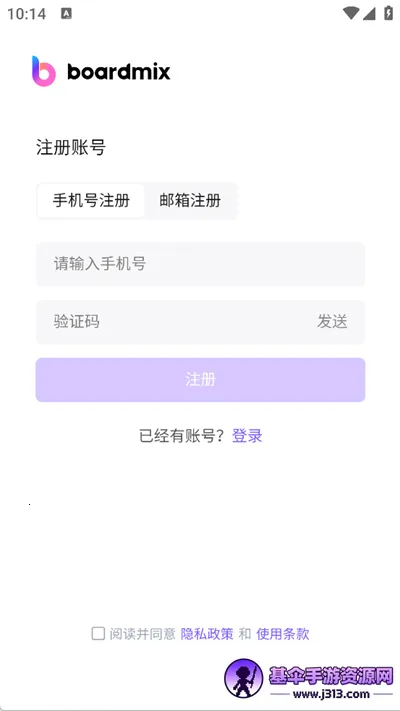Tap 发送 to send verification code

(332, 321)
